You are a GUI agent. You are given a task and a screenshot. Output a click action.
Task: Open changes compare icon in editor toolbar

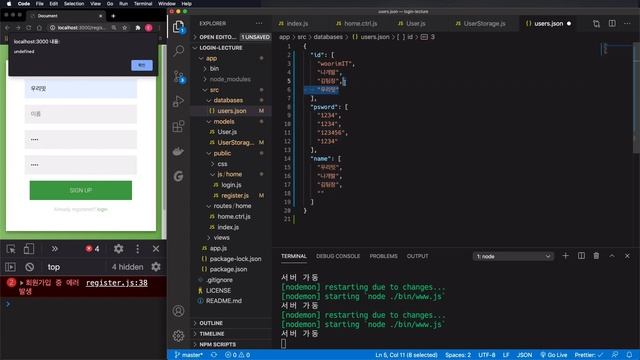(x=596, y=24)
